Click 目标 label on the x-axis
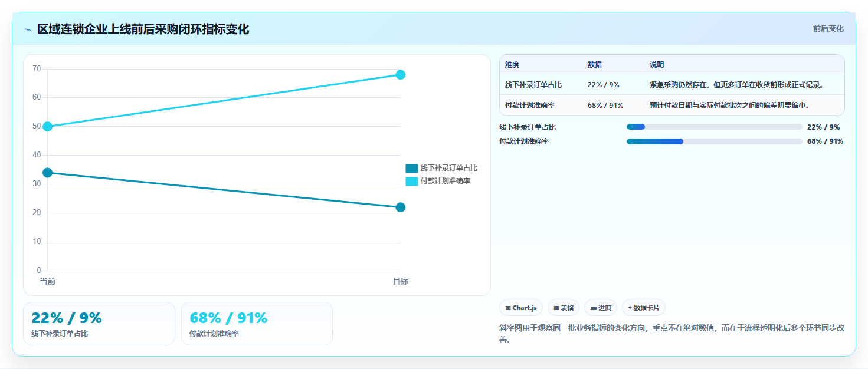Viewport: 868px width, 369px height. coord(401,281)
